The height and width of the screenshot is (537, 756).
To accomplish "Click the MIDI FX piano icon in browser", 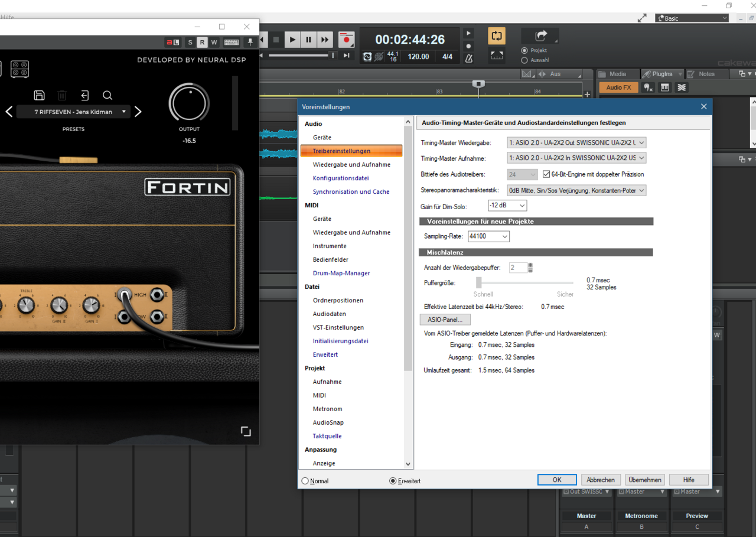I will tap(664, 87).
